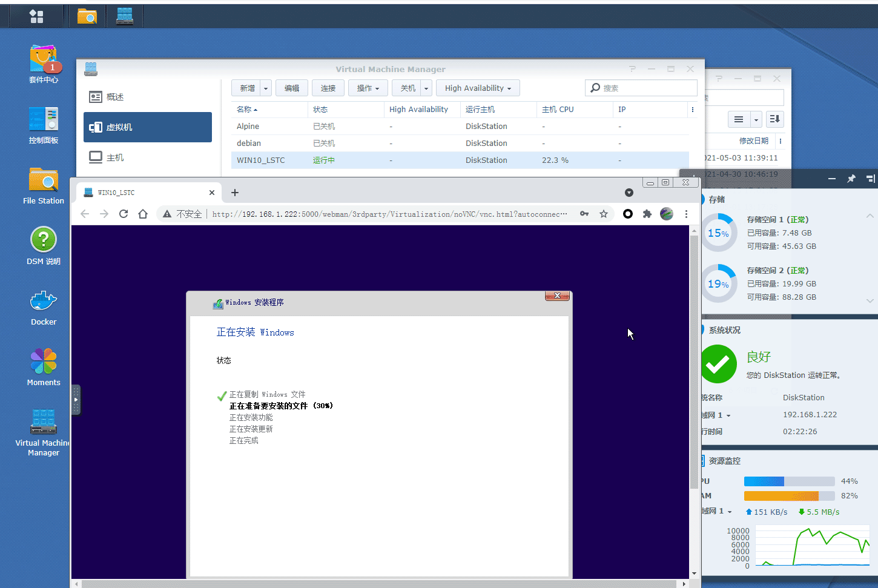Toggle the pin icon on the widget panel
878x588 pixels.
pos(851,179)
